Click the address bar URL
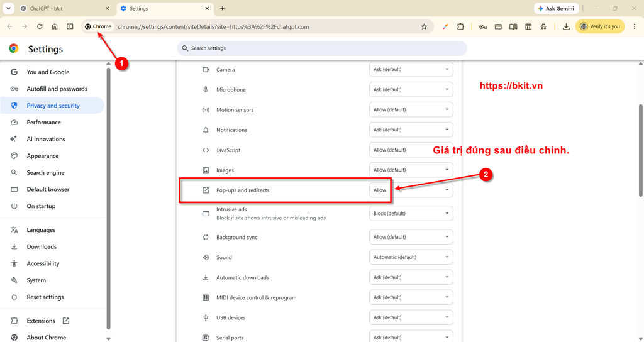 tap(213, 26)
